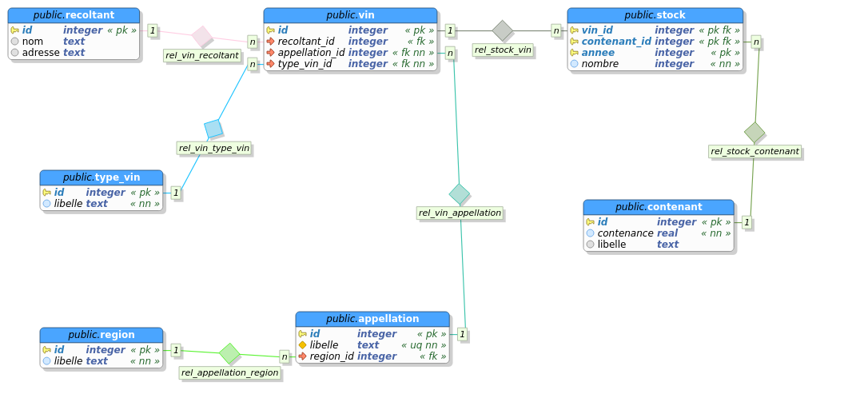Click the rel_stock_contenant label
The width and height of the screenshot is (868, 394).
(x=755, y=152)
